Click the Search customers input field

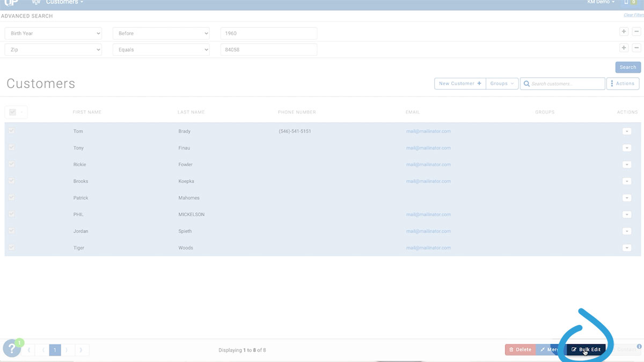pos(562,84)
